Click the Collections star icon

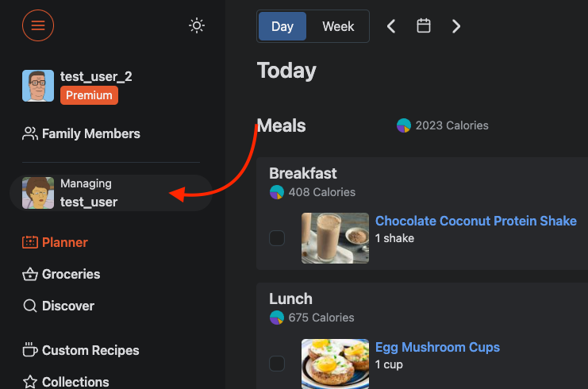click(30, 382)
